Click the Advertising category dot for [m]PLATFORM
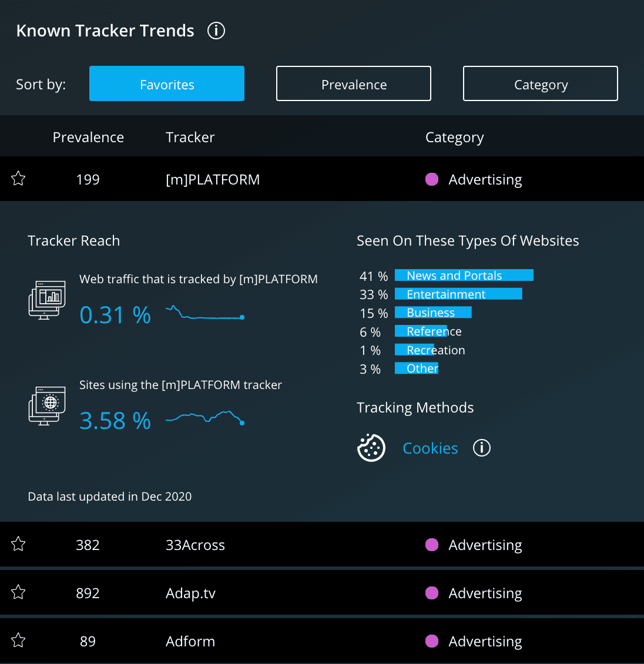Viewport: 644px width, 664px height. tap(432, 179)
